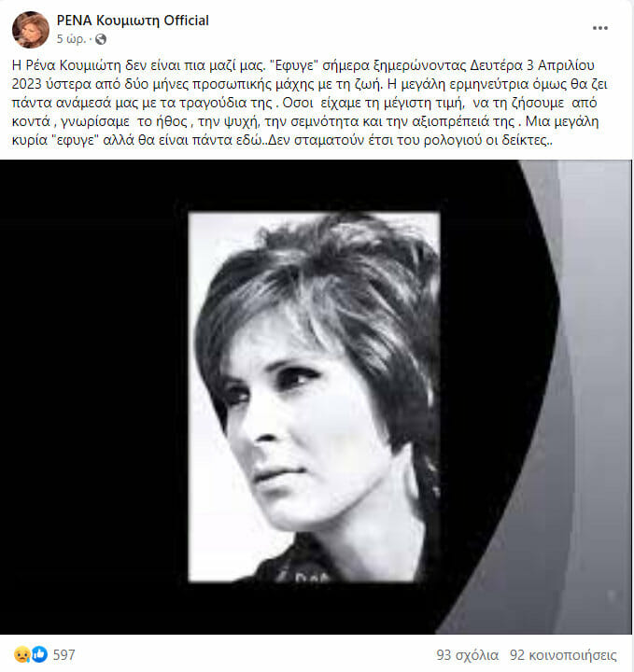
Task: Click the blue thumbs-up like reaction icon
Action: point(39,654)
